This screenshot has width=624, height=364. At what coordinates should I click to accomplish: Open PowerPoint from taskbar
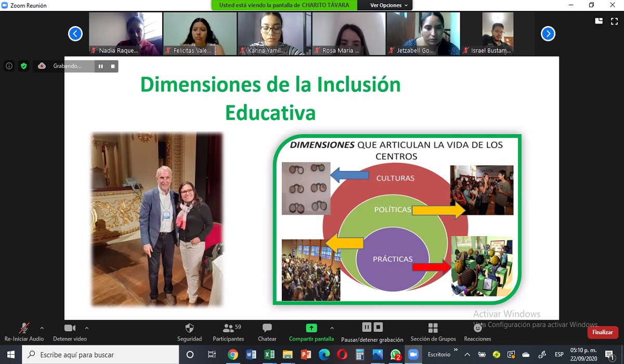[x=306, y=355]
